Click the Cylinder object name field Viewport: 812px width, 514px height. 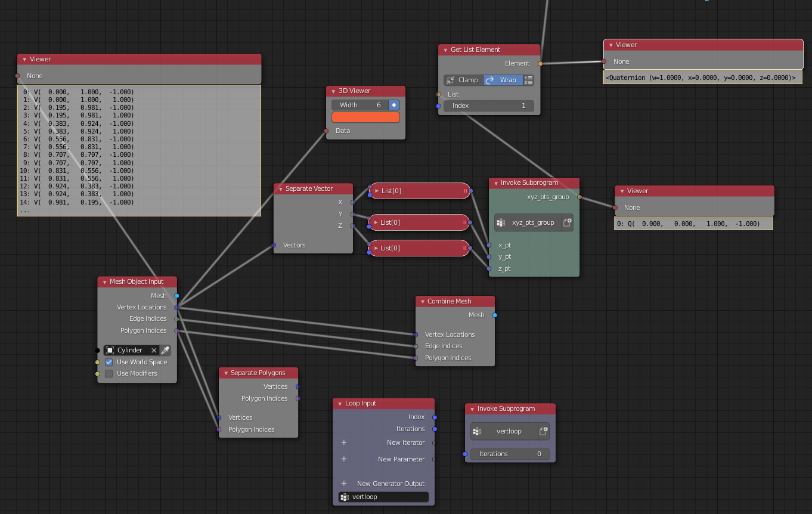(132, 350)
